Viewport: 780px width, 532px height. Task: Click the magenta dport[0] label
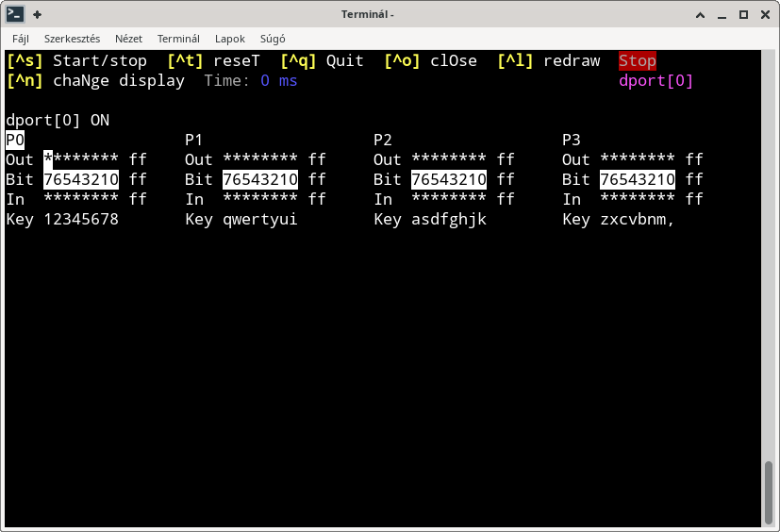656,80
